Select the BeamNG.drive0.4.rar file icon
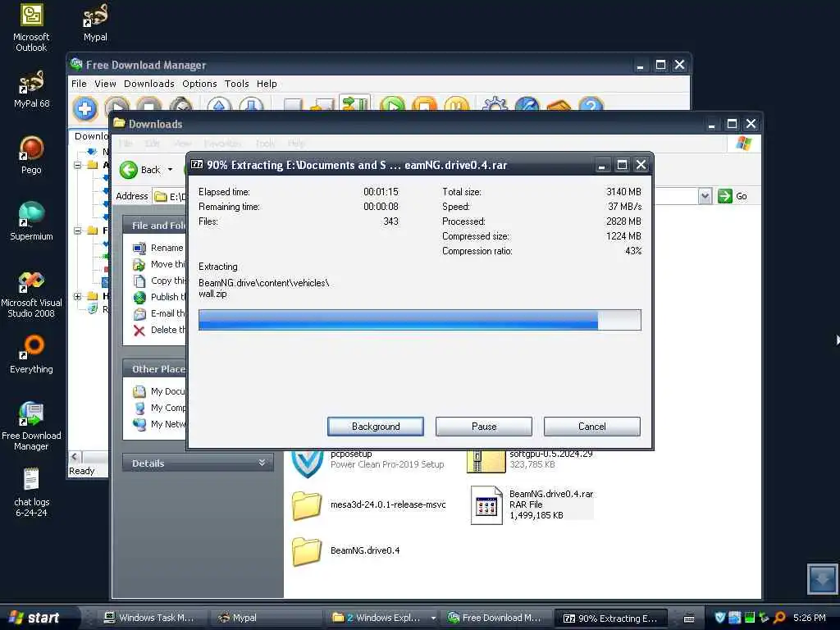Image resolution: width=840 pixels, height=630 pixels. [x=486, y=504]
